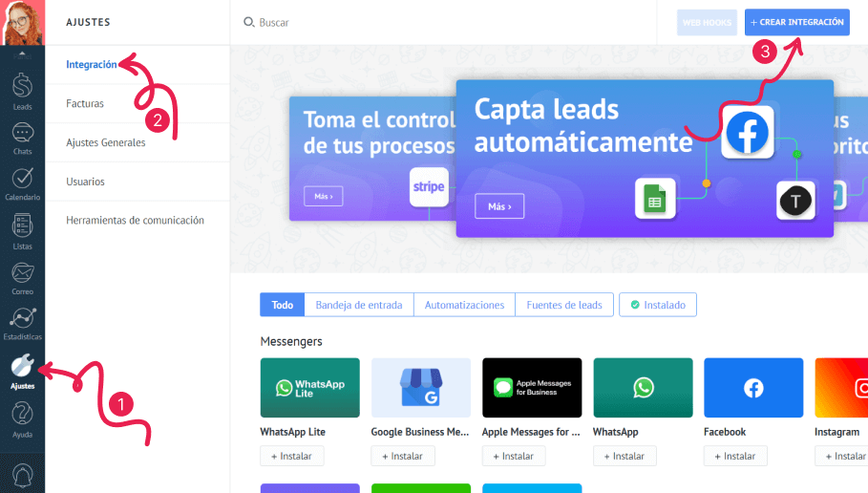The image size is (868, 493).
Task: Open the Calendario section
Action: click(x=22, y=183)
